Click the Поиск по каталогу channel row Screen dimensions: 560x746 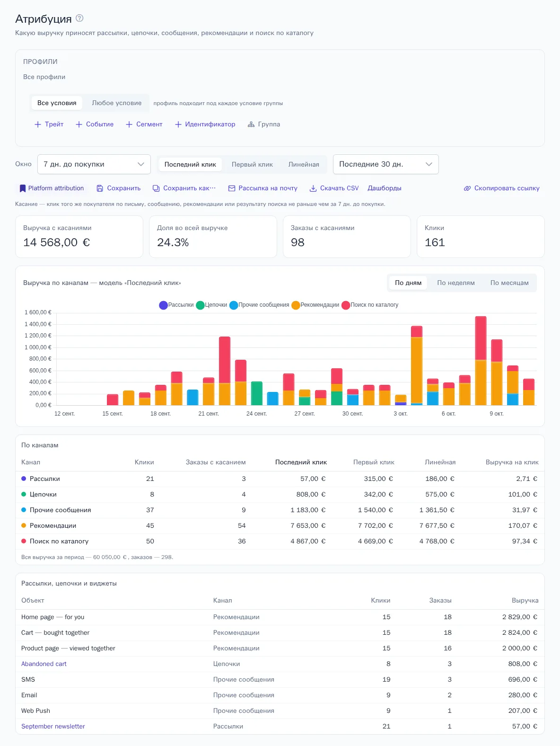point(280,542)
